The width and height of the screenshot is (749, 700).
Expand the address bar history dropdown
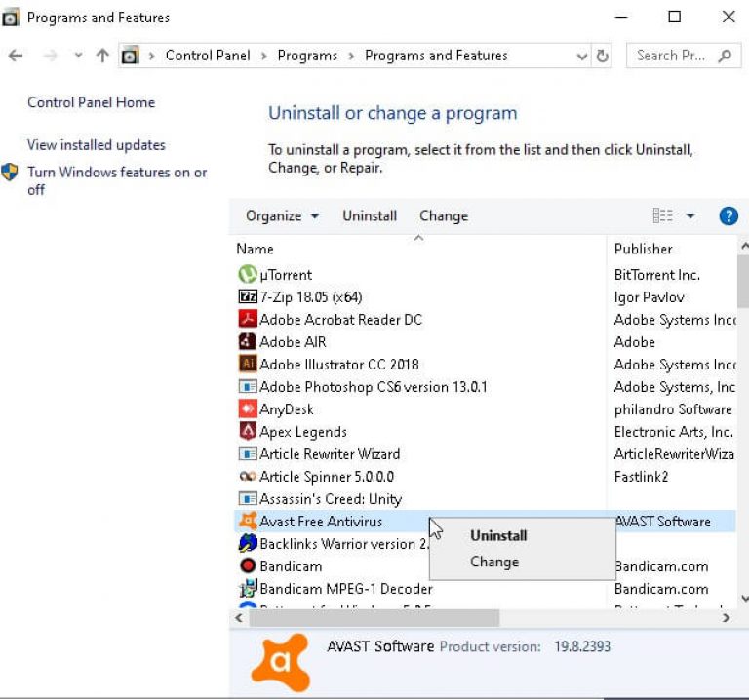582,56
